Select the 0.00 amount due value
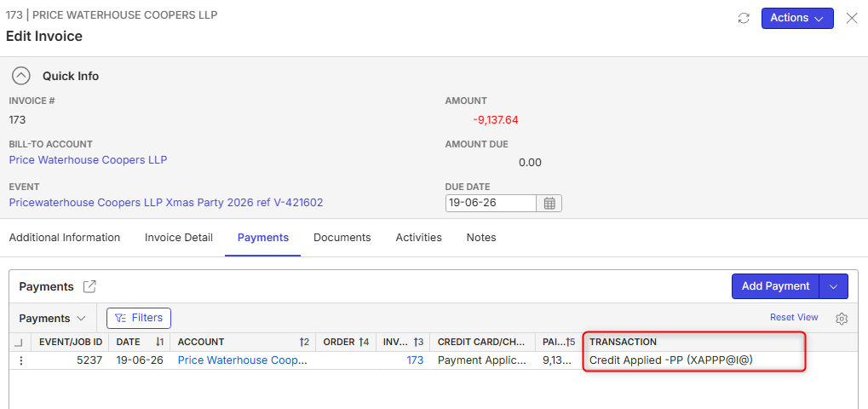Viewport: 868px width, 409px height. click(x=530, y=163)
